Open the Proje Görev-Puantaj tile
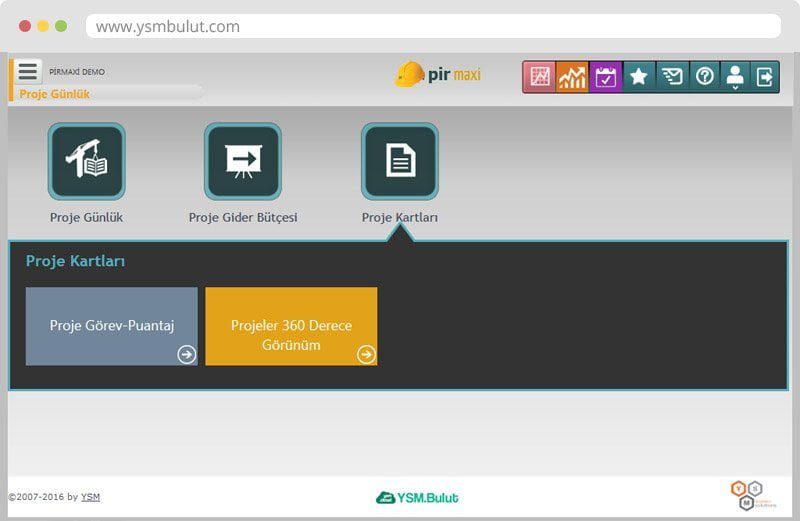Image resolution: width=800 pixels, height=521 pixels. (111, 326)
